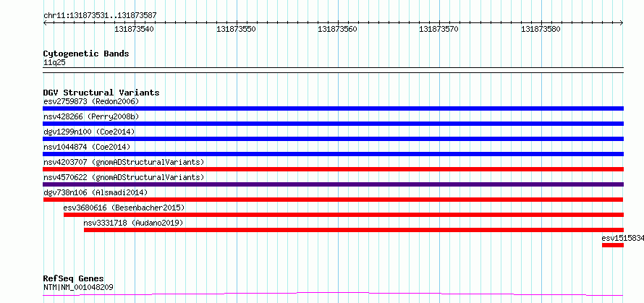The height and width of the screenshot is (303, 644).
Task: Select variant label dgv738n106 (Alsmadi2014)
Action: click(x=96, y=192)
